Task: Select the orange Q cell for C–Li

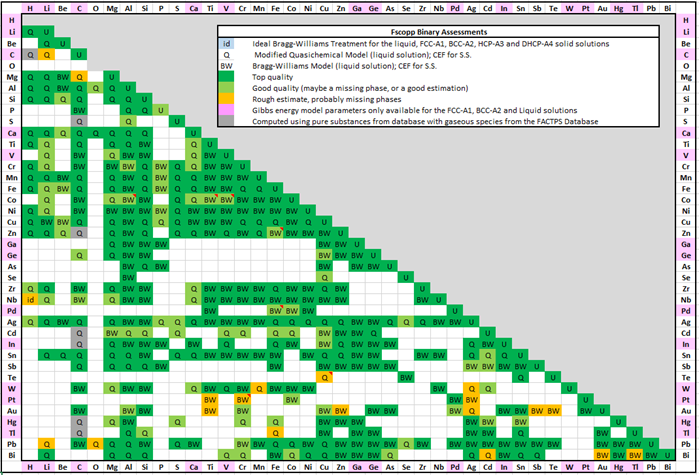Action: click(x=47, y=54)
